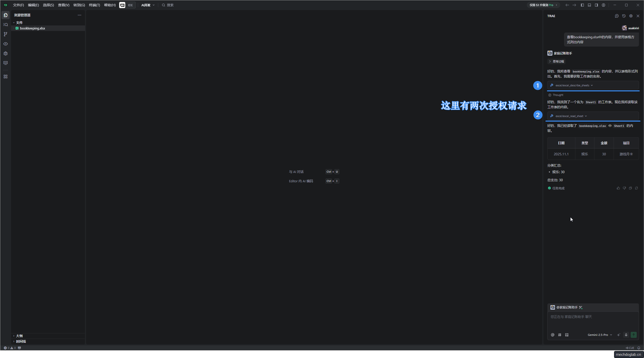Start a new chat in TRAE panel
Image resolution: width=644 pixels, height=358 pixels.
(617, 16)
